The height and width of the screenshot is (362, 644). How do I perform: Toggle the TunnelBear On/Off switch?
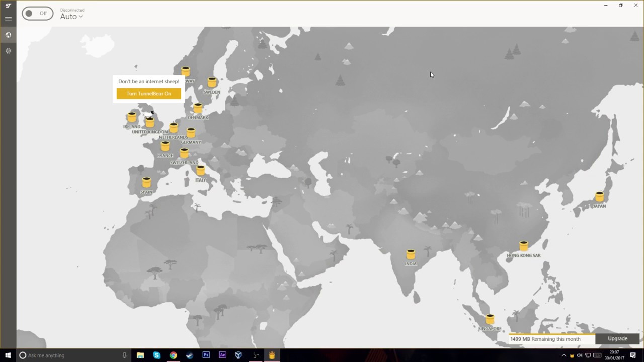tap(37, 13)
